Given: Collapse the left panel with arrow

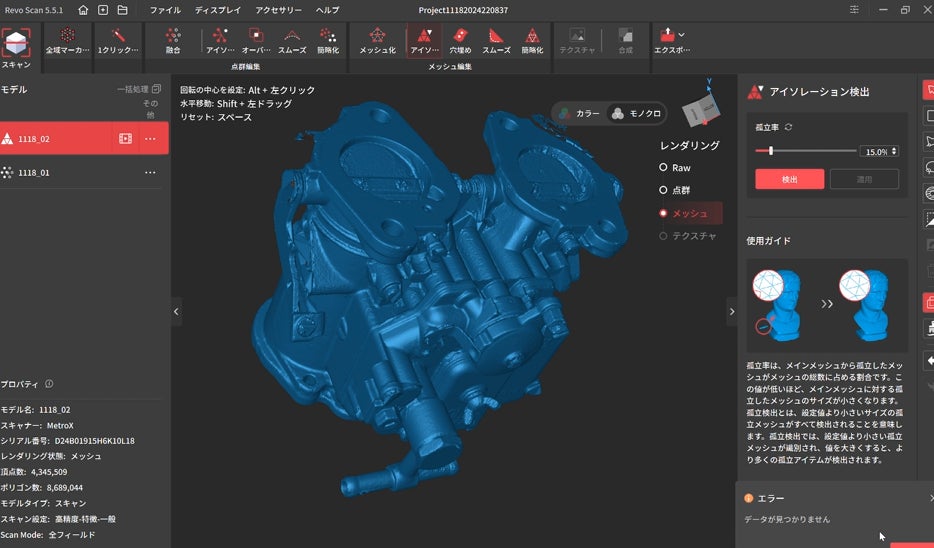Looking at the screenshot, I should coord(177,312).
